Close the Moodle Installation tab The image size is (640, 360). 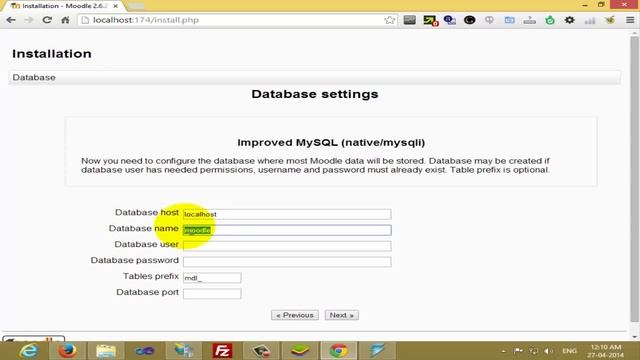coord(116,6)
